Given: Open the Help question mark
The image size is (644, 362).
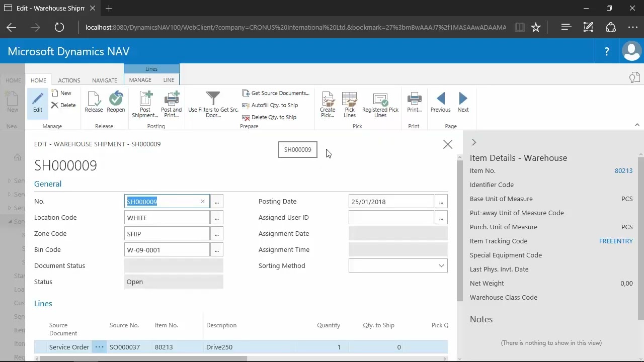Looking at the screenshot, I should click(606, 51).
